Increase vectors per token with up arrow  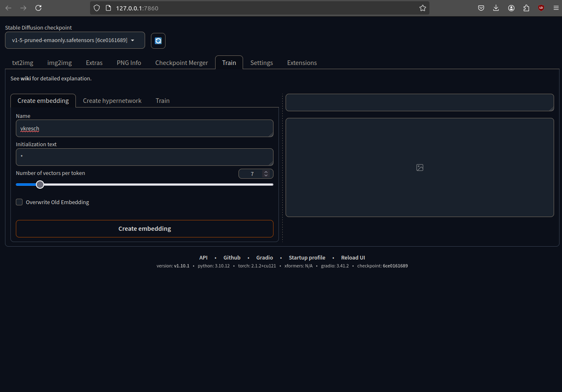tap(266, 172)
